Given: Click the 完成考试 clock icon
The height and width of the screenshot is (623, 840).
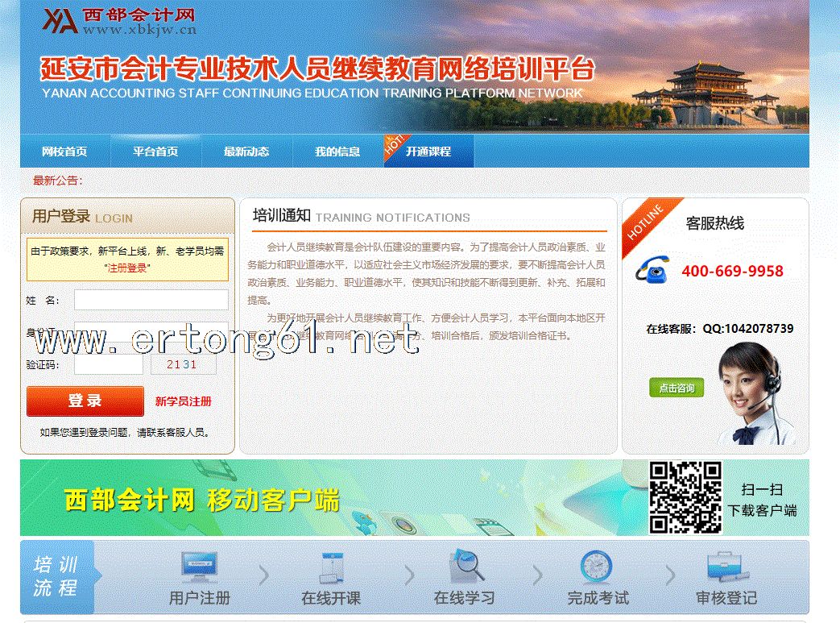Looking at the screenshot, I should 597,567.
